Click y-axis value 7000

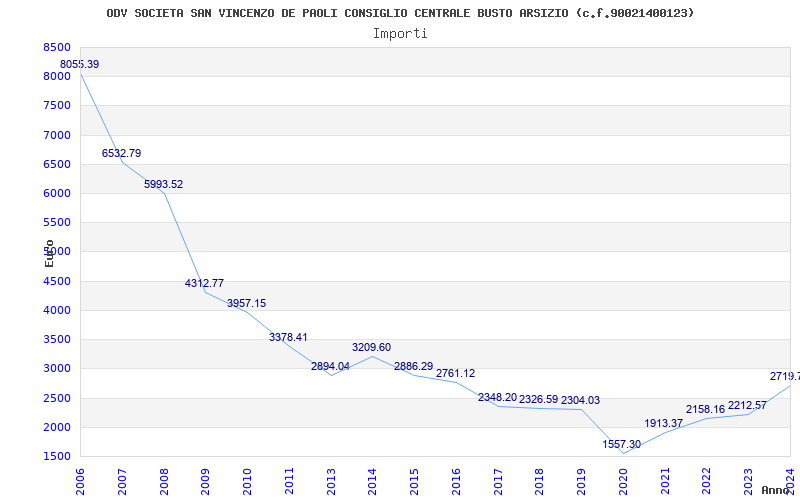[x=57, y=135]
